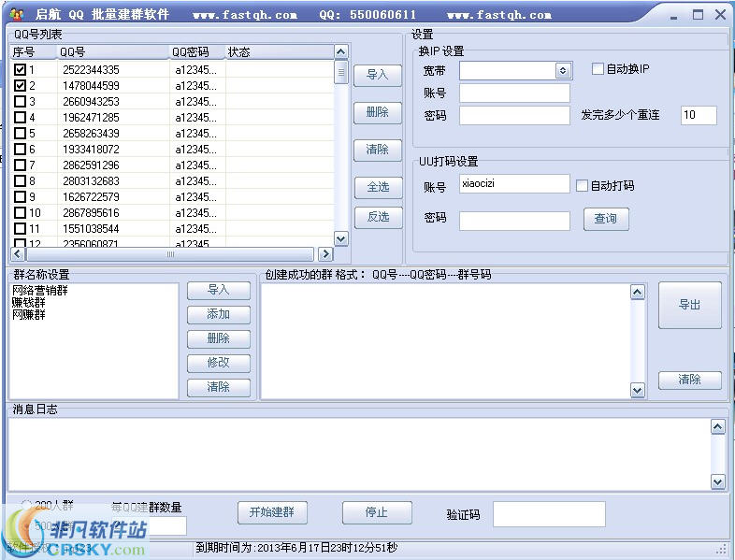Click the 开始建群 button
This screenshot has width=735, height=560.
272,512
